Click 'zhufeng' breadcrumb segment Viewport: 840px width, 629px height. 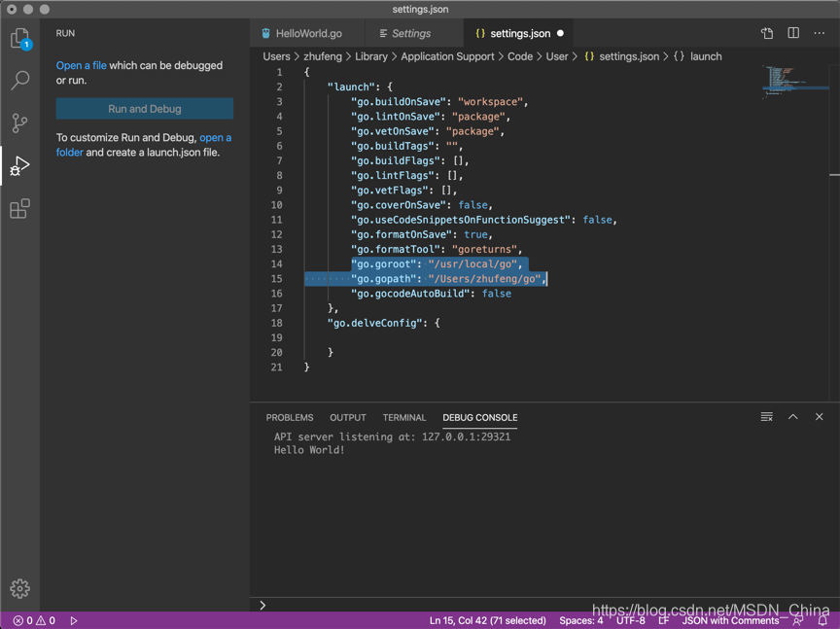tap(323, 56)
